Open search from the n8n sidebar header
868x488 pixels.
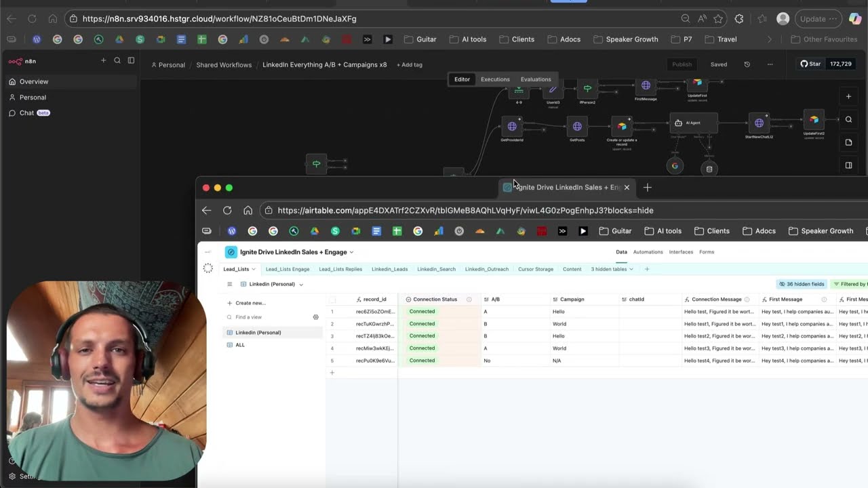[x=117, y=60]
